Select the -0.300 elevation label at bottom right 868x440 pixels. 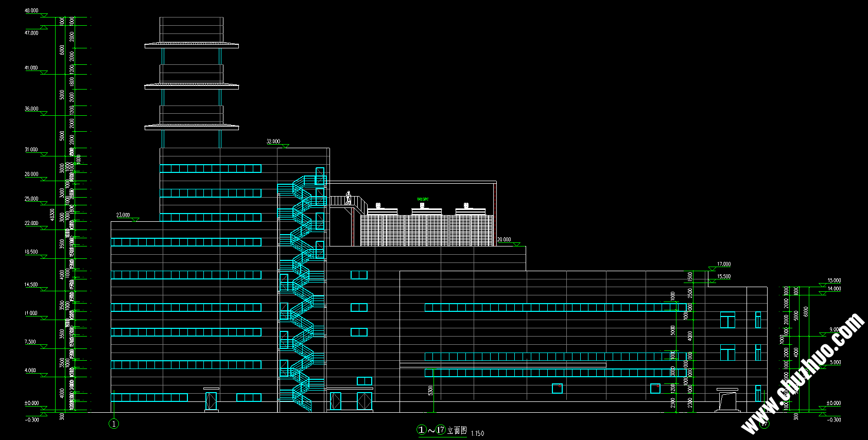(834, 420)
